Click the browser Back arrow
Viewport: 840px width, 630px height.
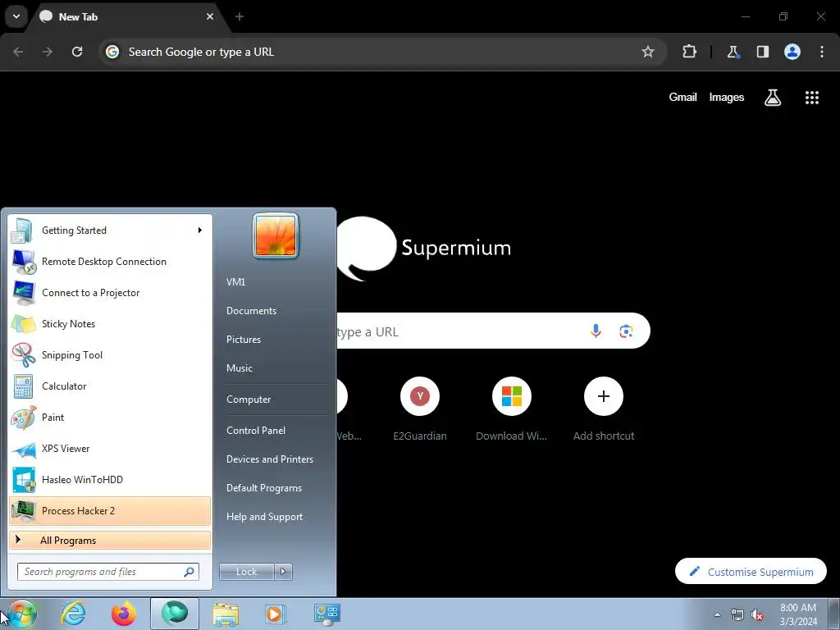coord(18,52)
